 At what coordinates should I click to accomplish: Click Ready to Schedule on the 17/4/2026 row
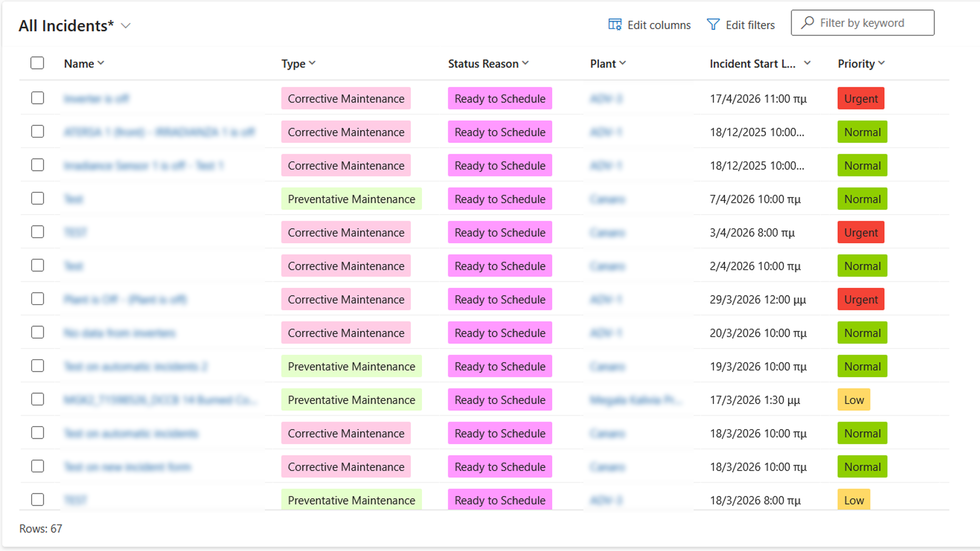(x=500, y=98)
